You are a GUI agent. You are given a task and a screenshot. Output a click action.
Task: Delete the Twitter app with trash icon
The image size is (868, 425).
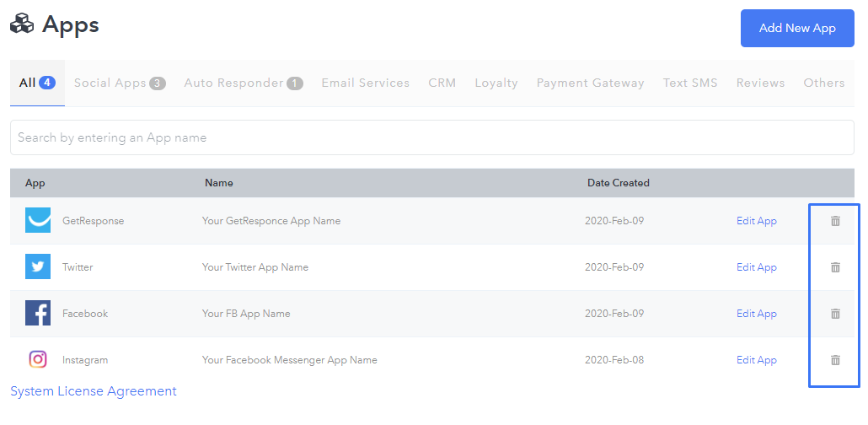(835, 267)
